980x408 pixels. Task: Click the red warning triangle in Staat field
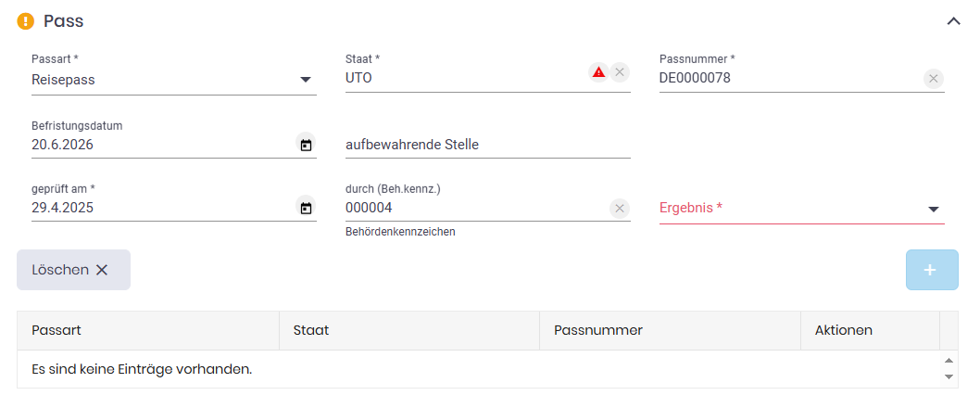[598, 72]
